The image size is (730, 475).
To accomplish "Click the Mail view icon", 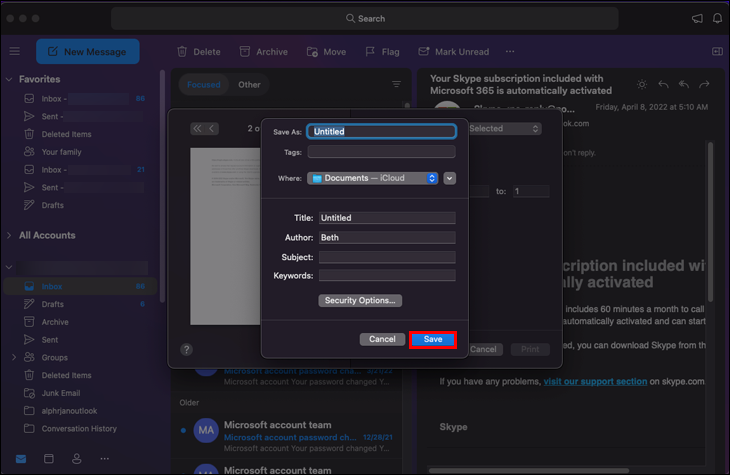I will 20,459.
